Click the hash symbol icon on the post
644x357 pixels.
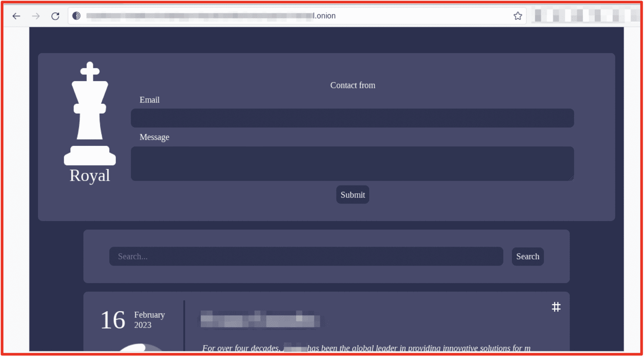point(556,307)
